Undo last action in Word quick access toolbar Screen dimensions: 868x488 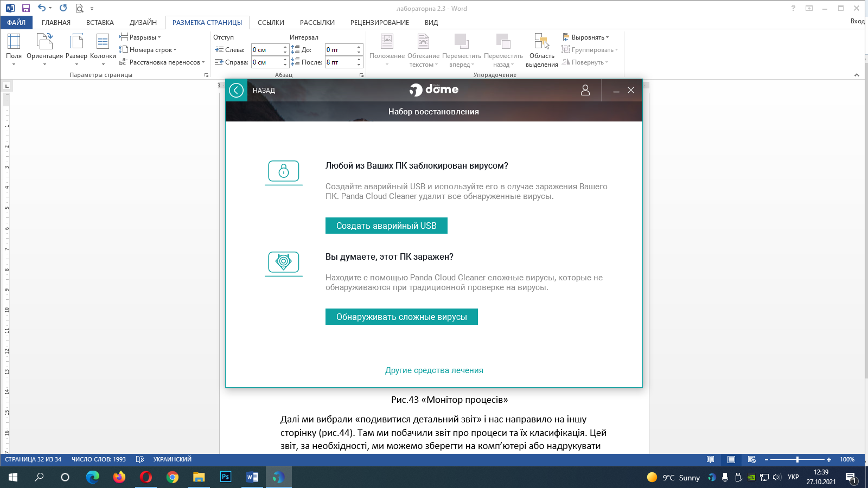pos(42,8)
